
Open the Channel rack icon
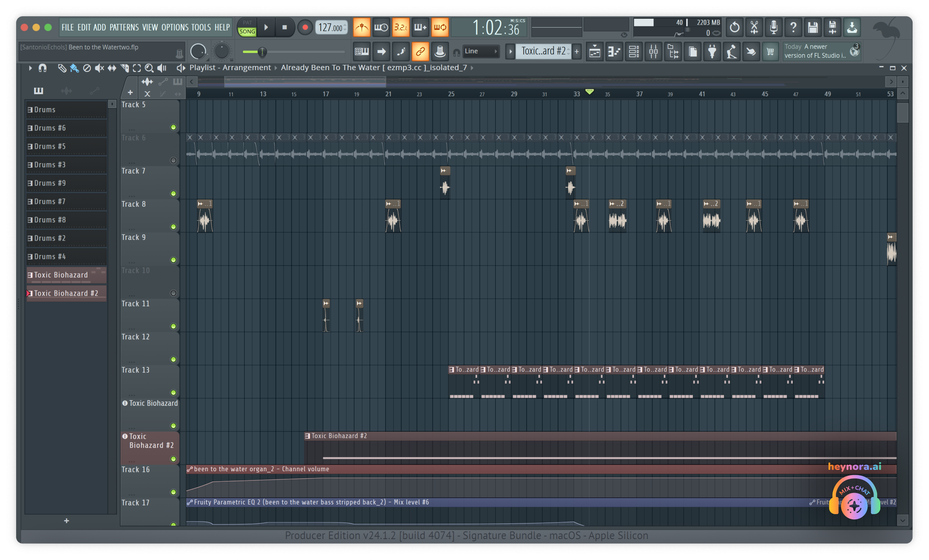click(x=634, y=52)
